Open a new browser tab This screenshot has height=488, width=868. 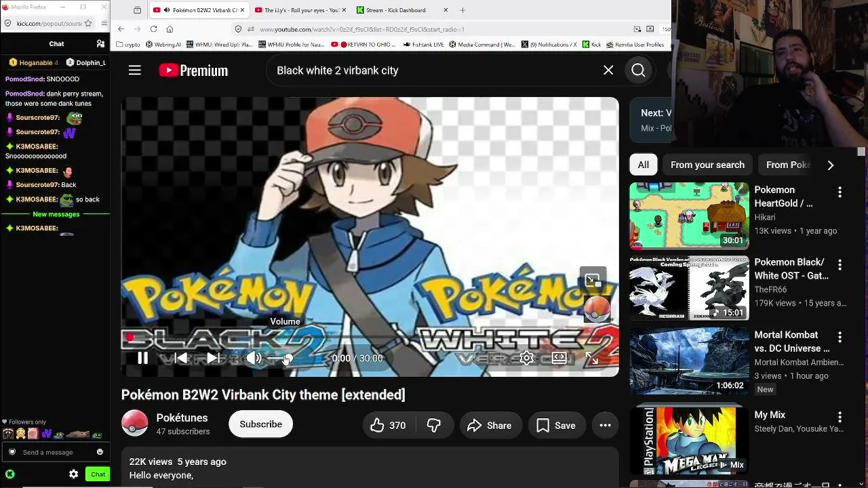tap(462, 10)
